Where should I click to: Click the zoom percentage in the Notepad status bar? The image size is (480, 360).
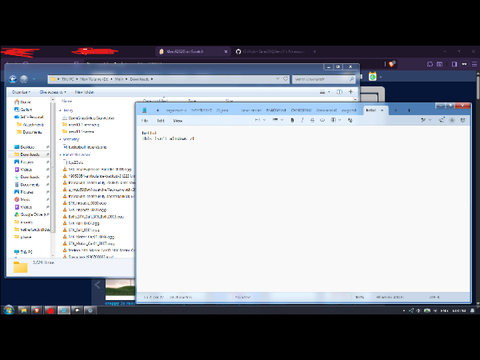pyautogui.click(x=359, y=297)
